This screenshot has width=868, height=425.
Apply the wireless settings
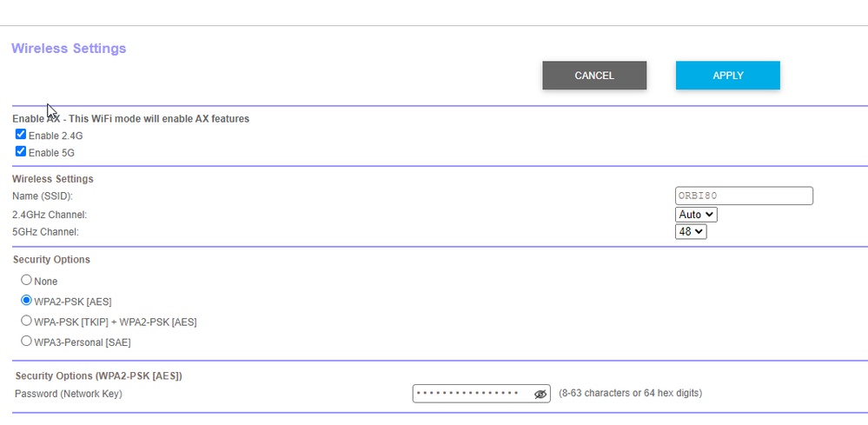pyautogui.click(x=727, y=76)
